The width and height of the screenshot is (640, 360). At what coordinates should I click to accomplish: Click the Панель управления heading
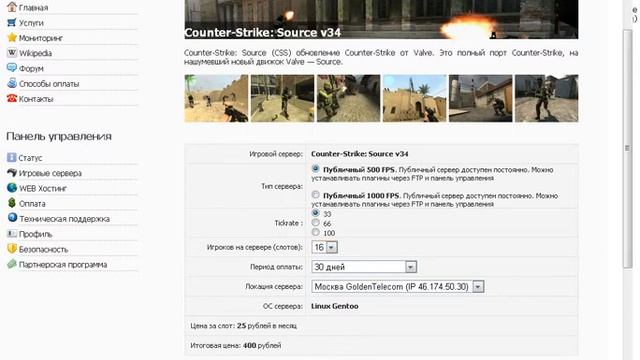59,137
